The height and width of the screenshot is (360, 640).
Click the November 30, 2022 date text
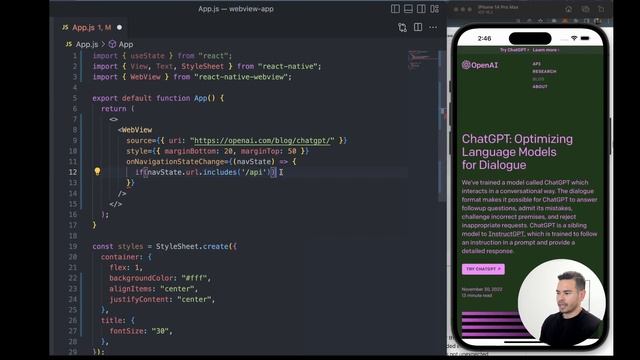[482, 289]
